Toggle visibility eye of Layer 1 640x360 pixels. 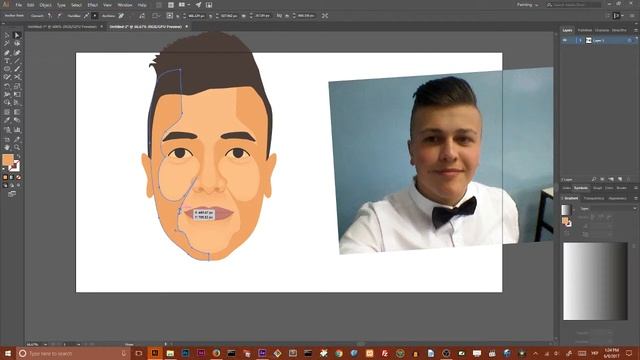click(565, 40)
